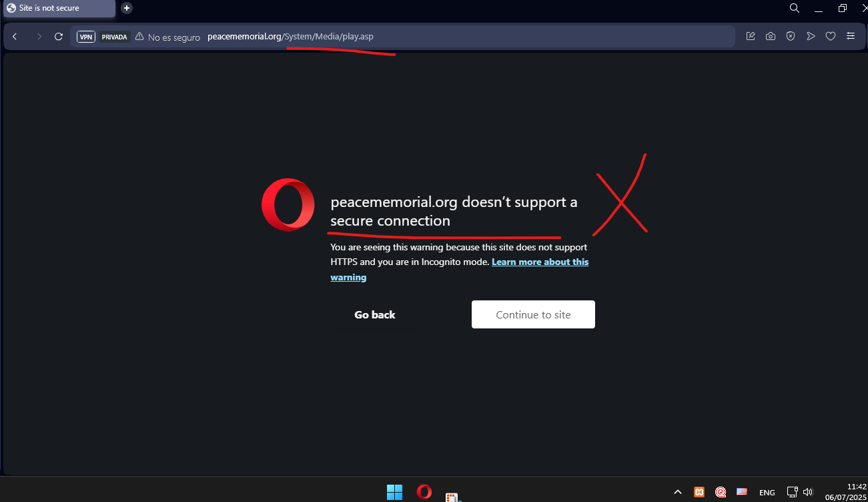
Task: Add page to bookmarks with heart icon
Action: 831,37
